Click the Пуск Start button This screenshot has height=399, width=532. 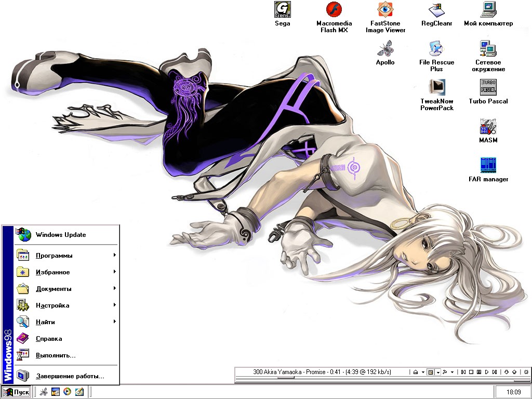pos(16,392)
